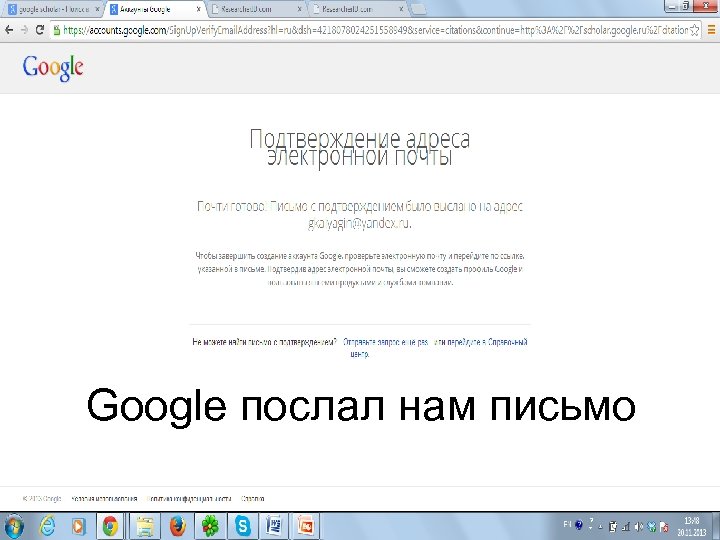The width and height of the screenshot is (720, 540).
Task: Click the 'Отправьте запрос ещё раз' link
Action: click(x=386, y=342)
